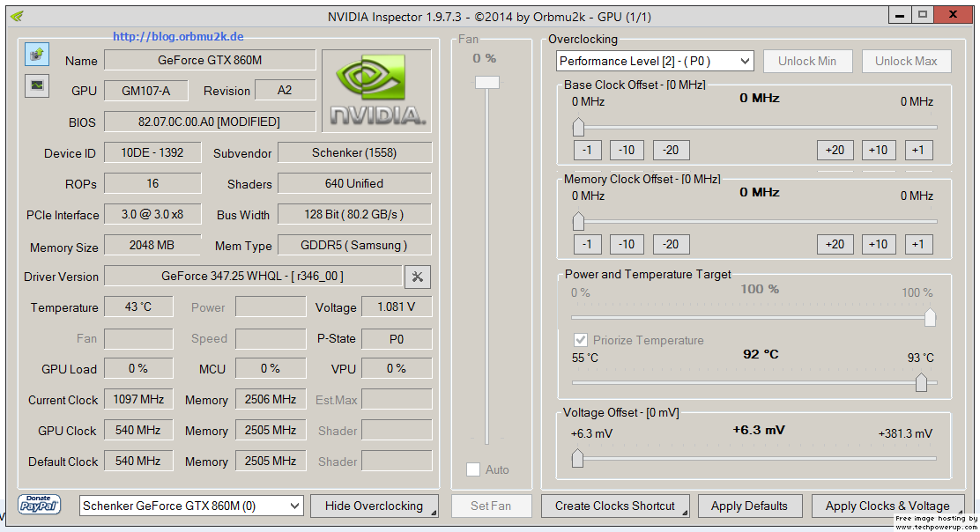This screenshot has width=980, height=532.
Task: Open the sensor monitoring graph icon
Action: [37, 85]
